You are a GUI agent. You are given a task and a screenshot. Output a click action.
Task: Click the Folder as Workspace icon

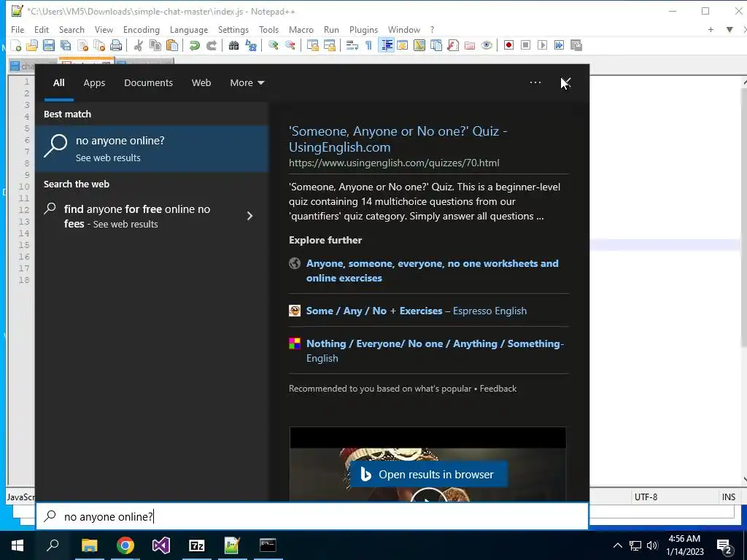point(470,45)
